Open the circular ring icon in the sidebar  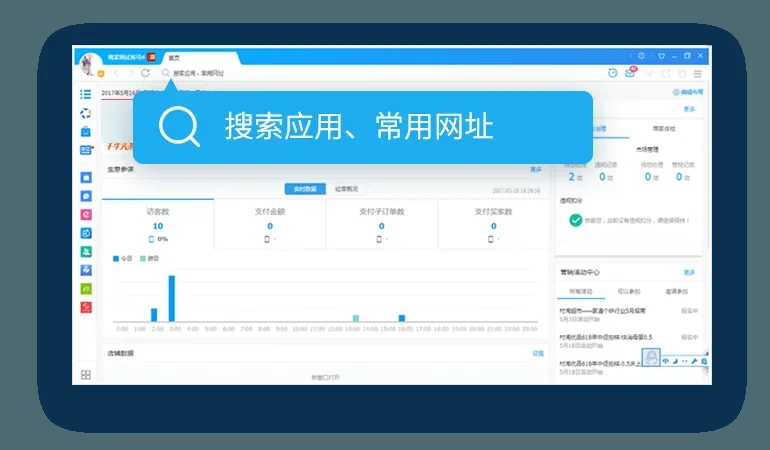pyautogui.click(x=86, y=113)
